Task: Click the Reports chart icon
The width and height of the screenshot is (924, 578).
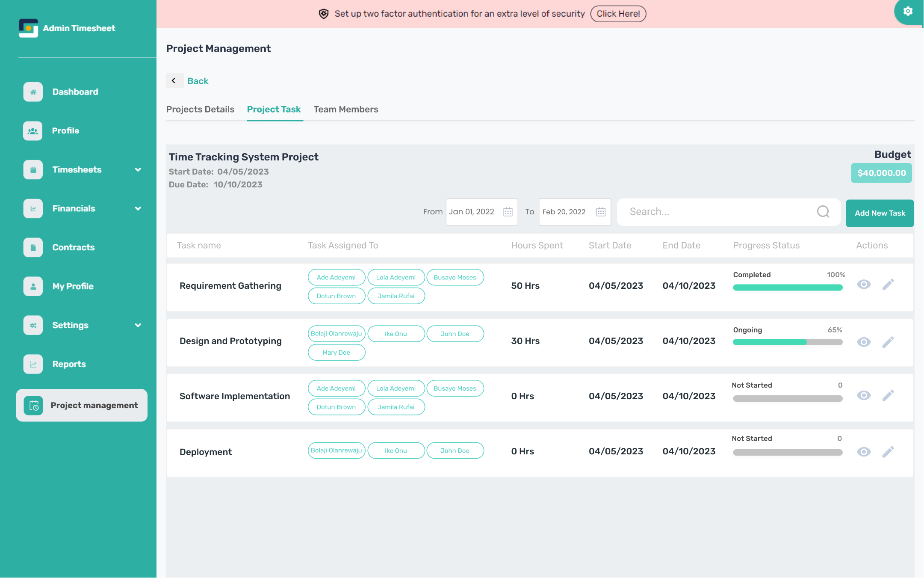Action: [x=33, y=364]
